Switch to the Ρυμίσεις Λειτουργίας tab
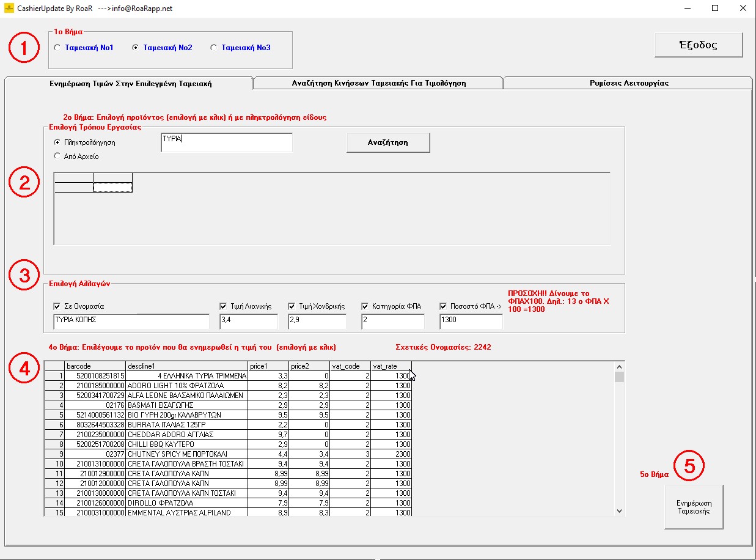The height and width of the screenshot is (560, 756). coord(628,83)
